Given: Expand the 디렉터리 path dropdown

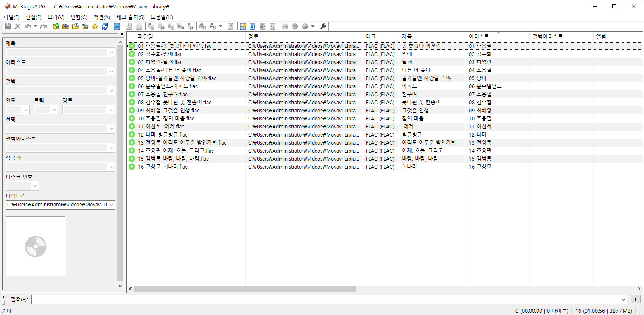Looking at the screenshot, I should click(x=112, y=205).
